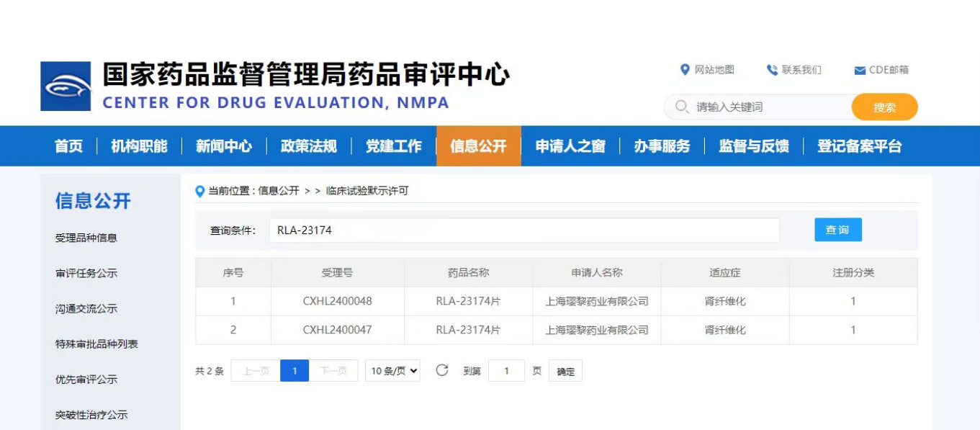Open the 政策法规 menu
The height and width of the screenshot is (430, 980).
coord(309,146)
